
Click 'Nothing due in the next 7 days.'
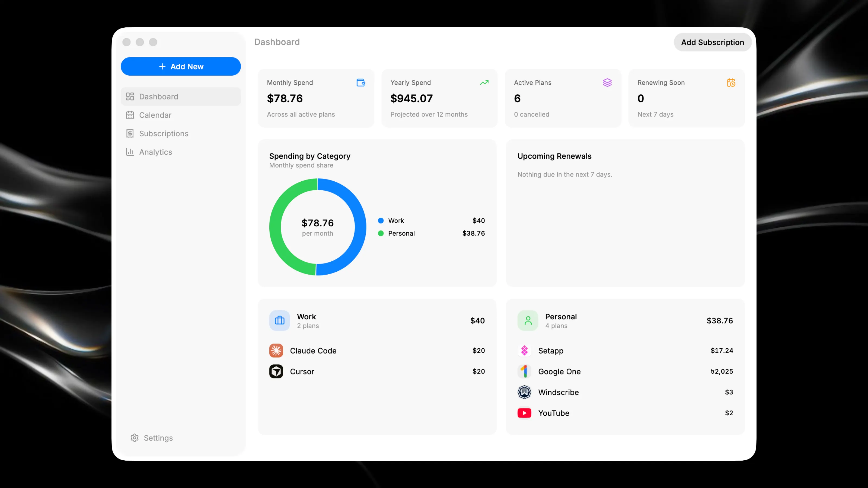tap(565, 174)
